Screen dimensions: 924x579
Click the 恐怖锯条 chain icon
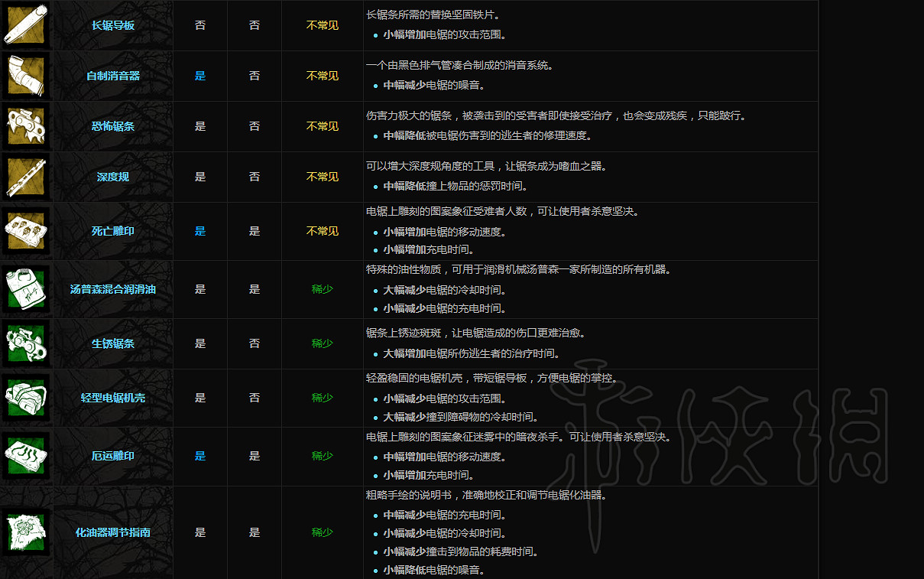(x=25, y=126)
